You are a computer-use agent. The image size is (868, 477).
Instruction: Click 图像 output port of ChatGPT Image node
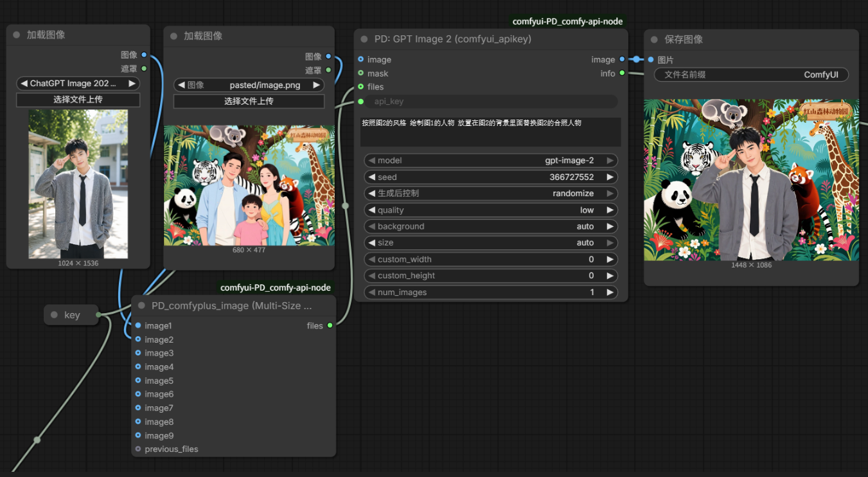point(144,55)
